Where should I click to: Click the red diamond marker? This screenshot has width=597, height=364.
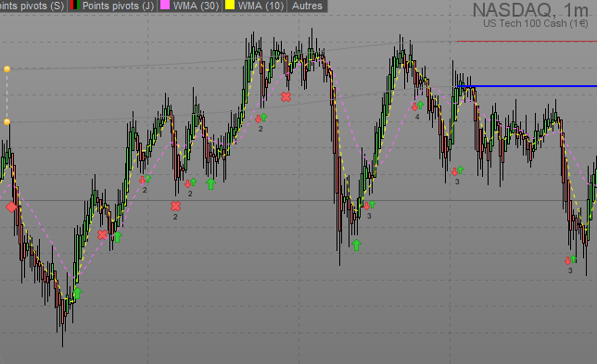[11, 207]
